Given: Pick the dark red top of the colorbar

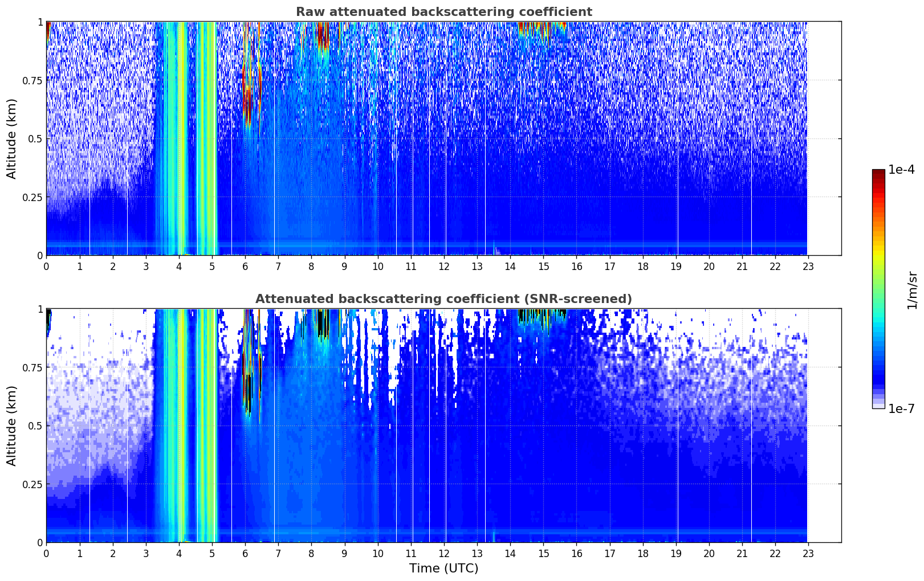Looking at the screenshot, I should pyautogui.click(x=878, y=174).
